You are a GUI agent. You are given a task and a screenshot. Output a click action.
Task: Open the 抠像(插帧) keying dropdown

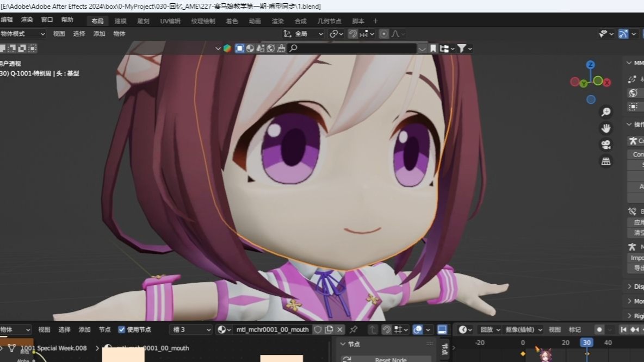click(524, 329)
